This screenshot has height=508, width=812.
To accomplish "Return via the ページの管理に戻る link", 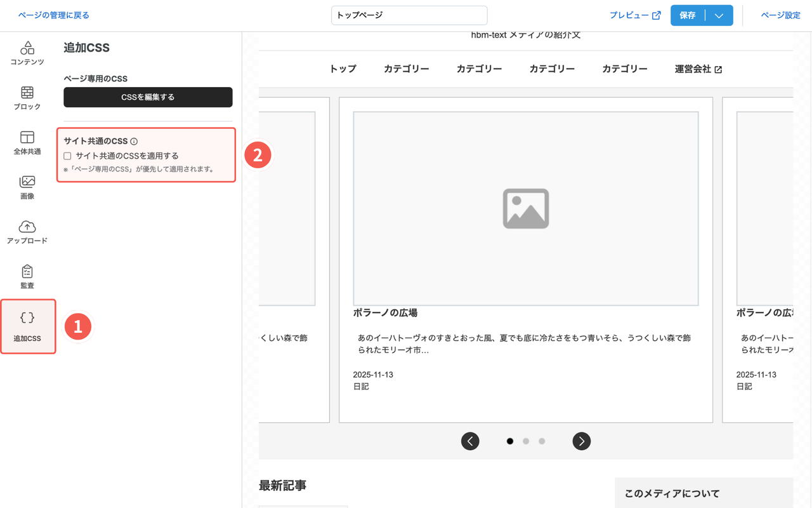I will [x=53, y=15].
